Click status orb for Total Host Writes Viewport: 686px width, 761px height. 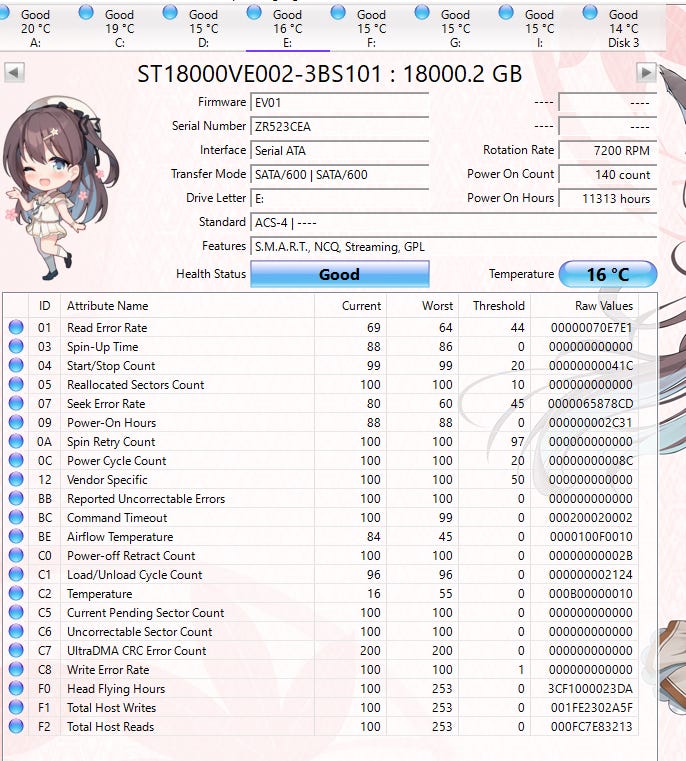(16, 707)
